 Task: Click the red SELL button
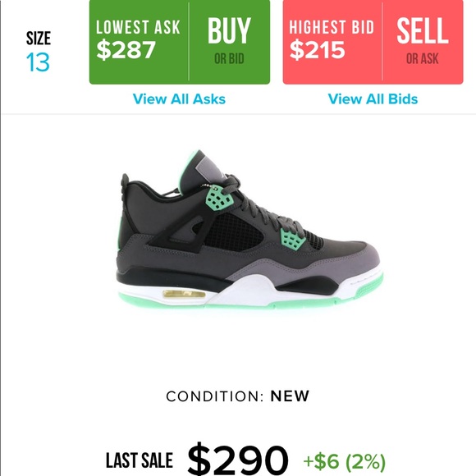coord(423,30)
